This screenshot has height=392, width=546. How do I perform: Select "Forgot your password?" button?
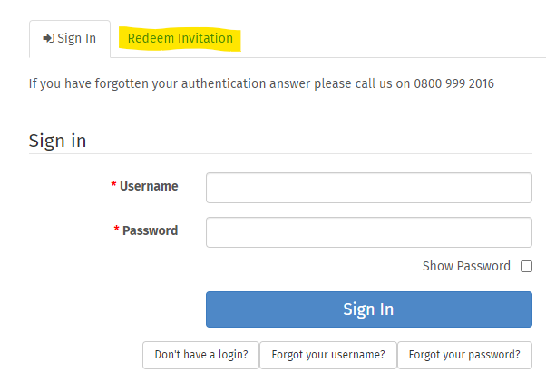click(464, 355)
